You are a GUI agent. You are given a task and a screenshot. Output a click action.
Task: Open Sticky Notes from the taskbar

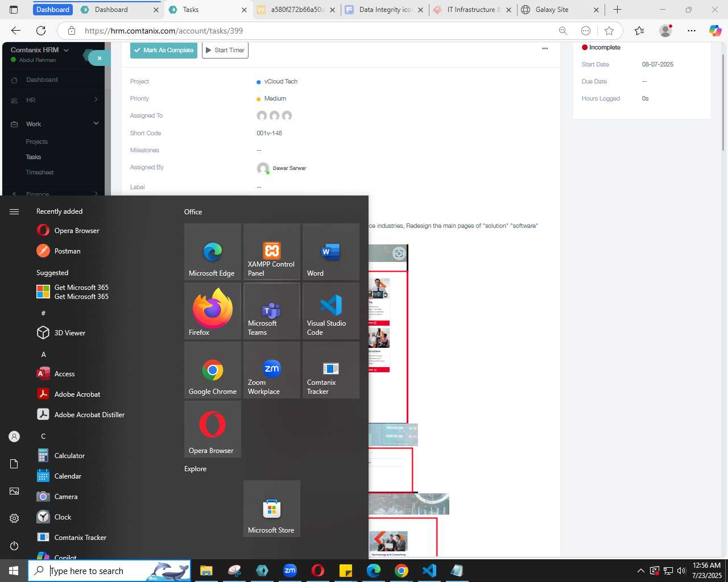click(x=345, y=571)
